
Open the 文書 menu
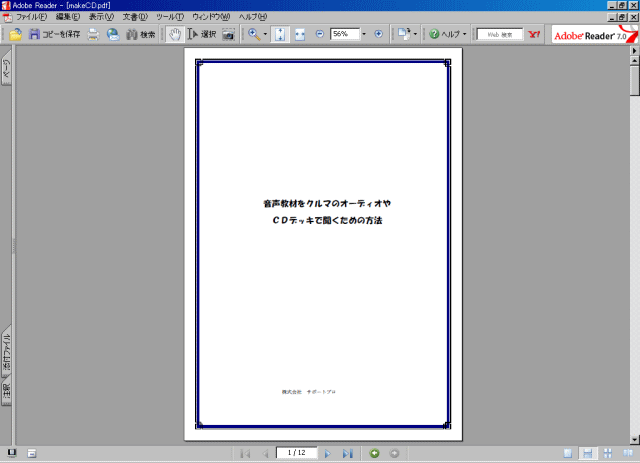pyautogui.click(x=133, y=18)
